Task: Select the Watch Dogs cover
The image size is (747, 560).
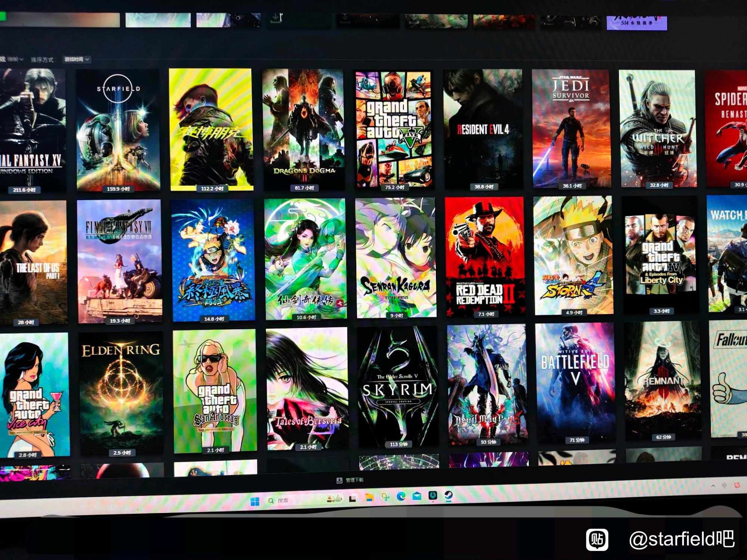Action: tap(728, 254)
